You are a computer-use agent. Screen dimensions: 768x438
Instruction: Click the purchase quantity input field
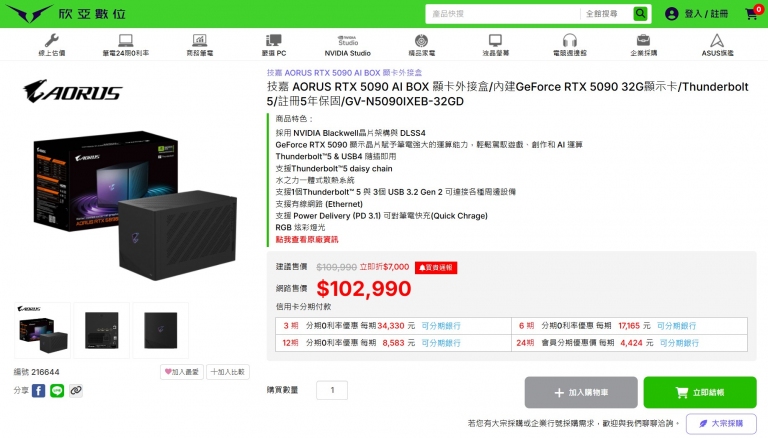click(332, 390)
